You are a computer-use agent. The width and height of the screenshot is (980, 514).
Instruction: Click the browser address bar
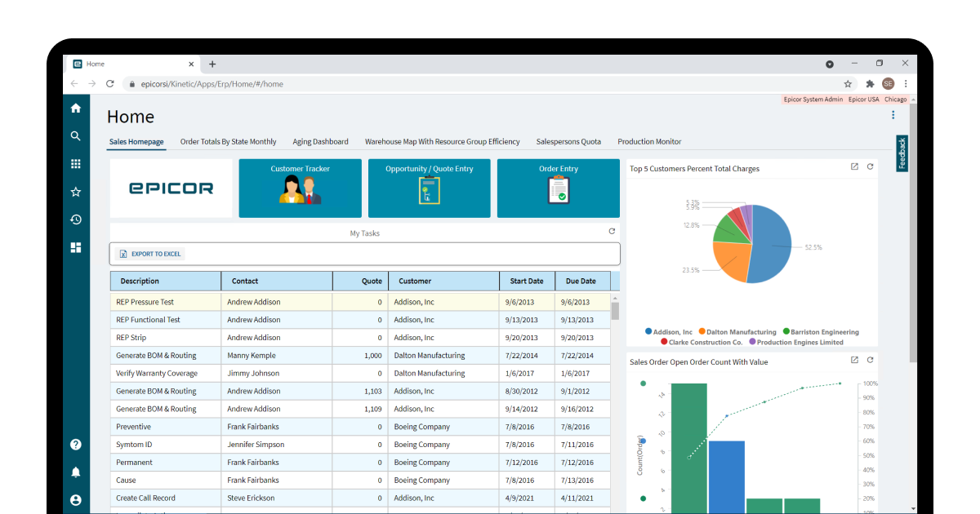(482, 83)
